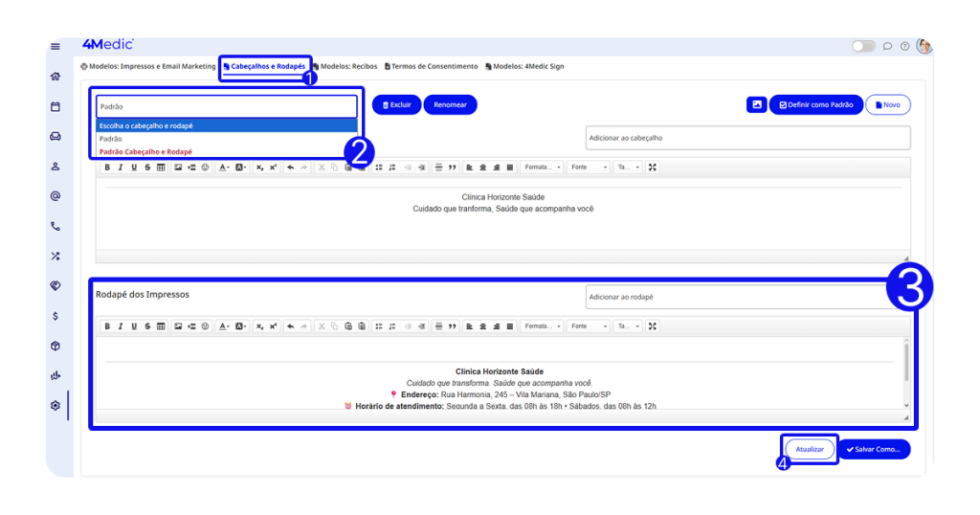Maximize the header editor with fullscreen icon
This screenshot has height=515, width=980.
click(x=652, y=167)
